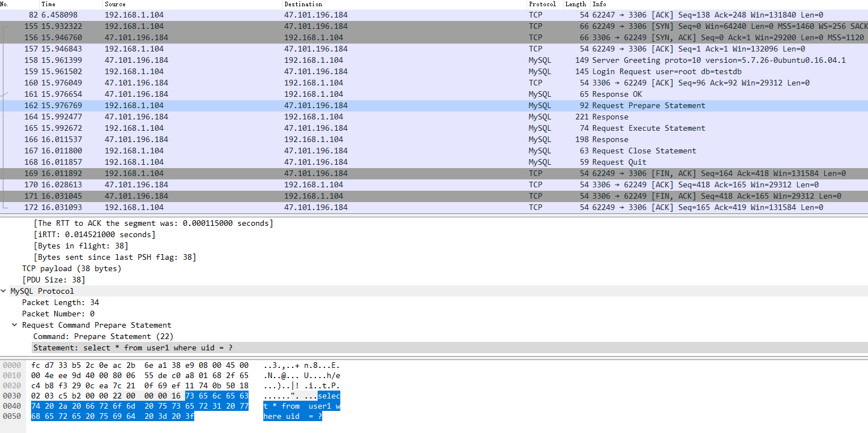868x433 pixels.
Task: Click hex dump offset row 0010
Action: coord(11,375)
